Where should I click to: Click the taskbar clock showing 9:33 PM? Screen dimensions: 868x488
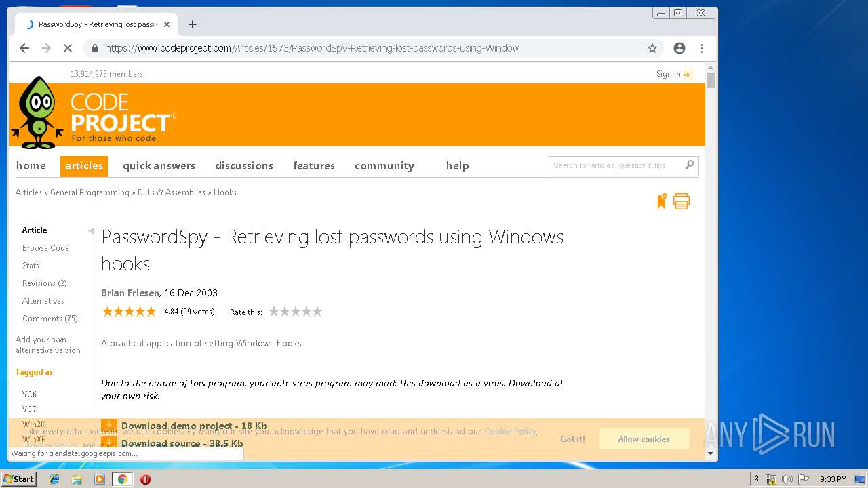coord(833,479)
